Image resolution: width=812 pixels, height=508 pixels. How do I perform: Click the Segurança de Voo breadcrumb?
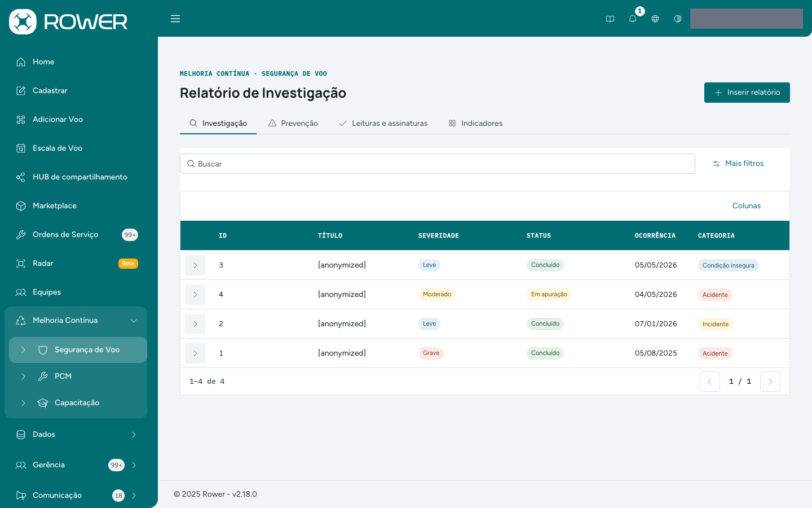294,74
